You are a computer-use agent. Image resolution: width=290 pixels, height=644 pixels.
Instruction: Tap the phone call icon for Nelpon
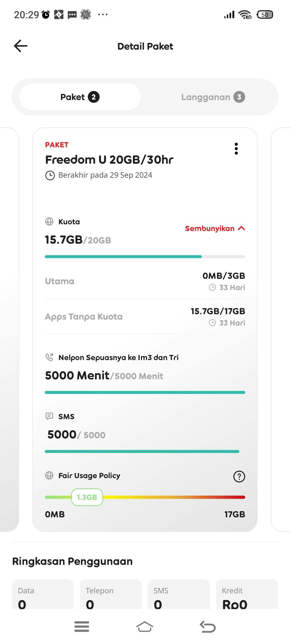(x=49, y=357)
